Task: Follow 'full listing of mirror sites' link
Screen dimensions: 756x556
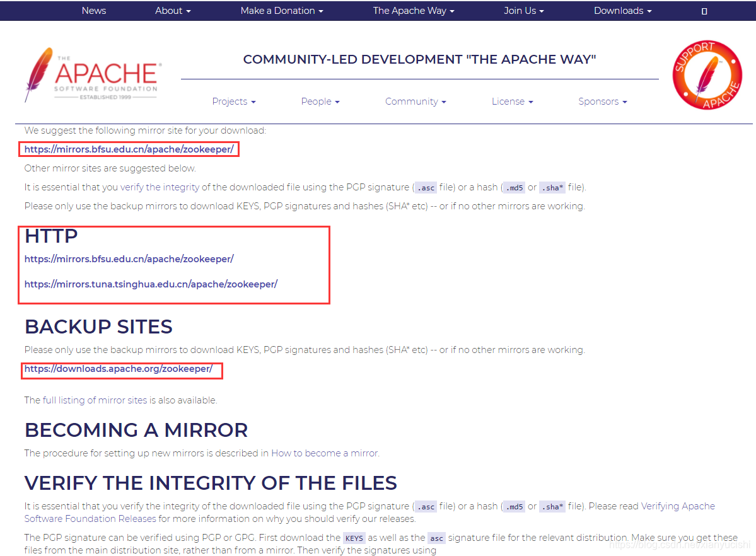Action: (95, 400)
